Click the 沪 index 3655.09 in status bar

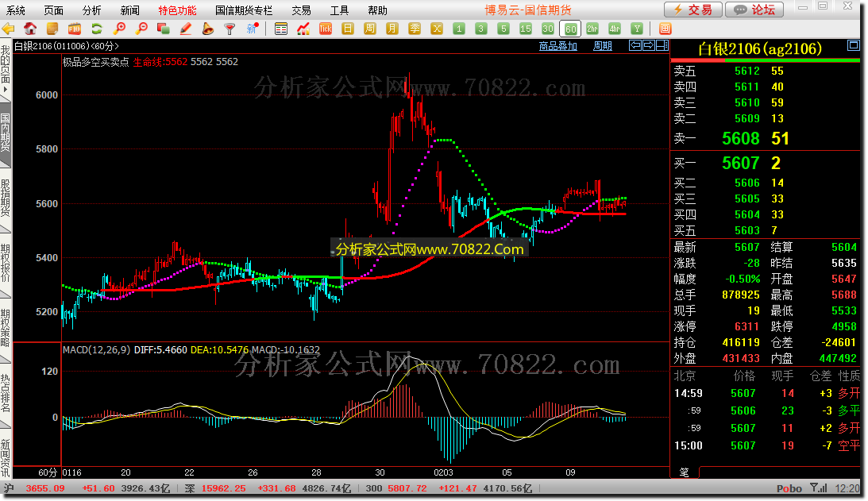point(44,488)
